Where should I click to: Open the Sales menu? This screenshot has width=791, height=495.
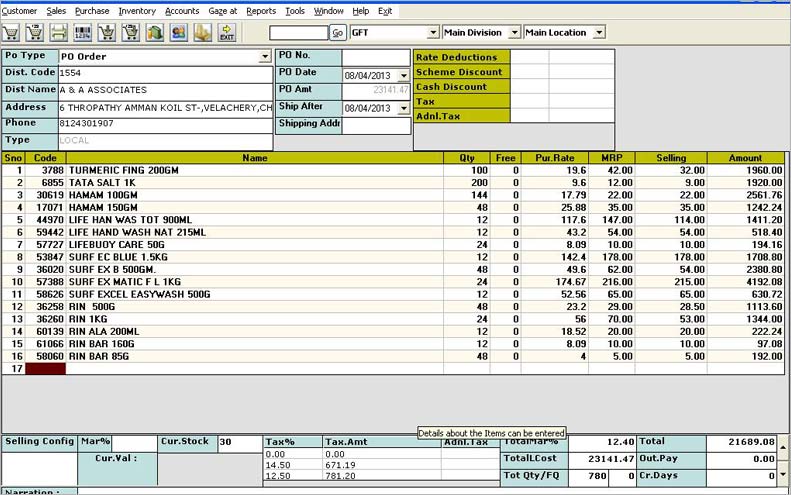[x=56, y=11]
